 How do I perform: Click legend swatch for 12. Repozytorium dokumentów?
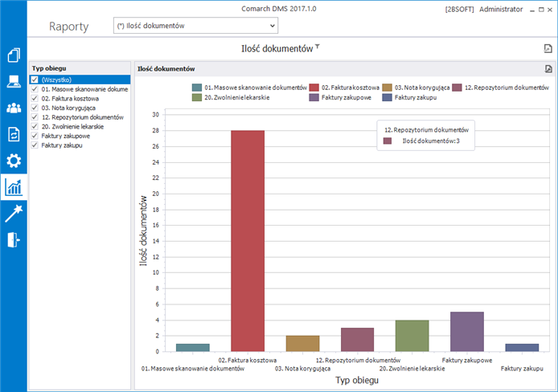click(x=457, y=88)
